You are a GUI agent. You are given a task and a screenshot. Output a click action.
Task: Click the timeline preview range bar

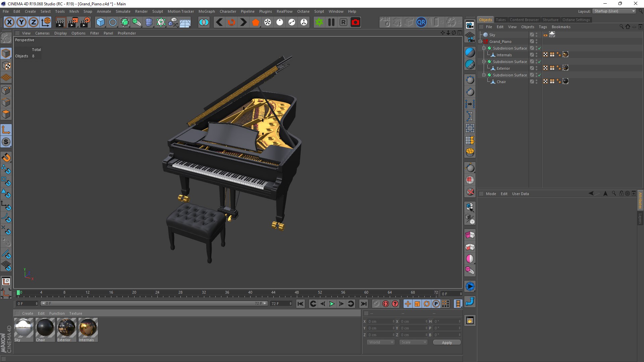tap(154, 303)
